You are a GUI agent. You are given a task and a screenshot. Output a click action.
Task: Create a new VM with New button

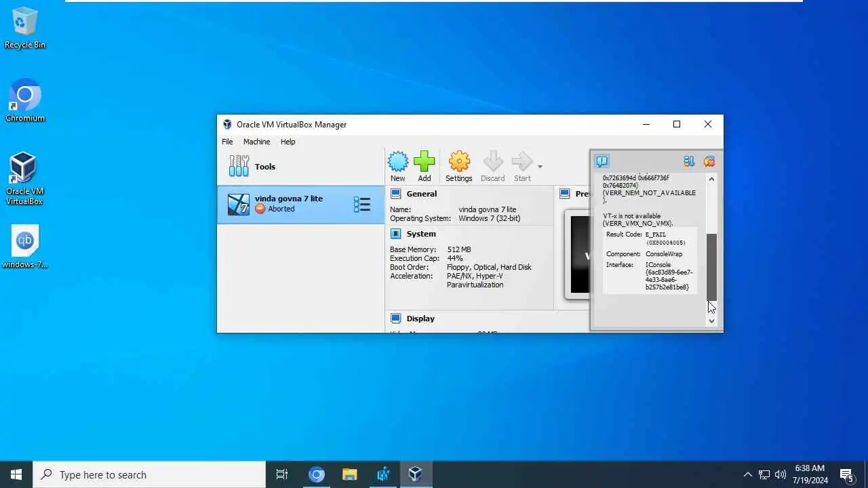click(398, 167)
